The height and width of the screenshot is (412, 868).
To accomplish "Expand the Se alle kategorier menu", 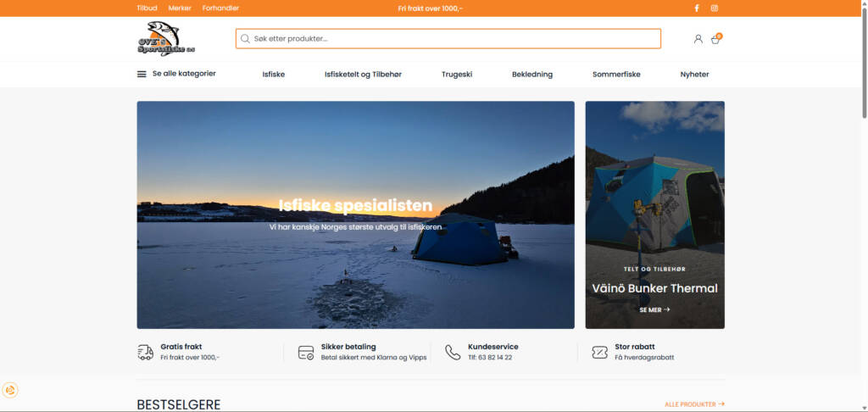I will [x=176, y=74].
